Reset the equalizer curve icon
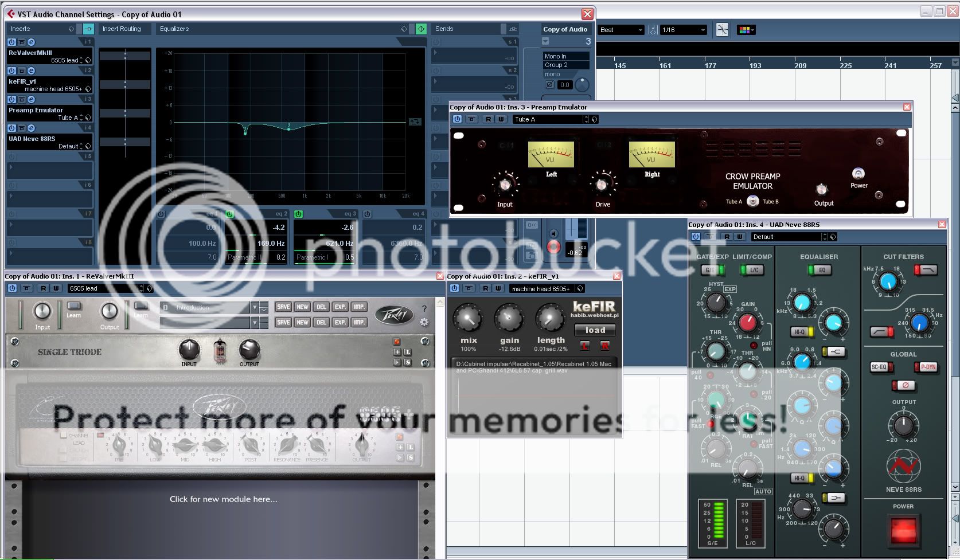The height and width of the screenshot is (560, 960). click(x=415, y=122)
